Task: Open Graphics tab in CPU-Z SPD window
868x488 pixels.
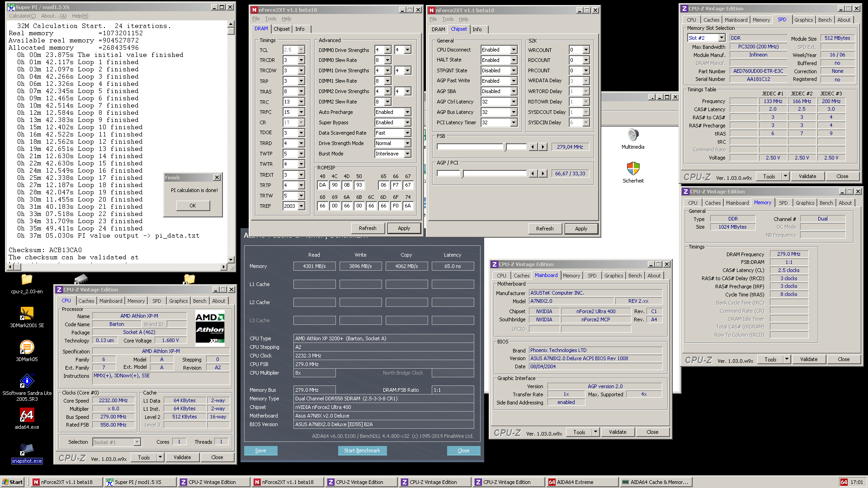Action: coord(803,20)
